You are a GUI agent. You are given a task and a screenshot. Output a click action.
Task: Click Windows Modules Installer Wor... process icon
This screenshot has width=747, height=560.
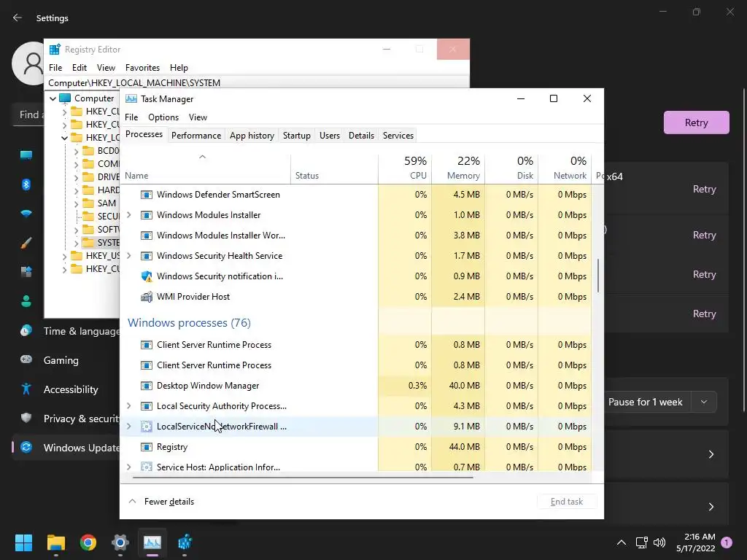pos(147,236)
